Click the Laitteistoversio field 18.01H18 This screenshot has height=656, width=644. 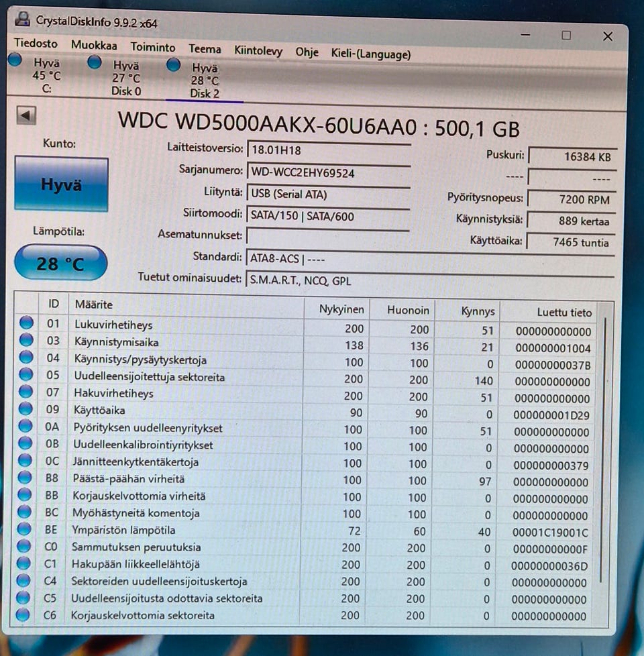[x=329, y=150]
